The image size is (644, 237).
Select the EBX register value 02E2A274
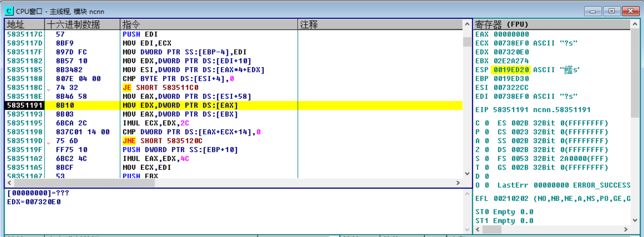pyautogui.click(x=511, y=61)
